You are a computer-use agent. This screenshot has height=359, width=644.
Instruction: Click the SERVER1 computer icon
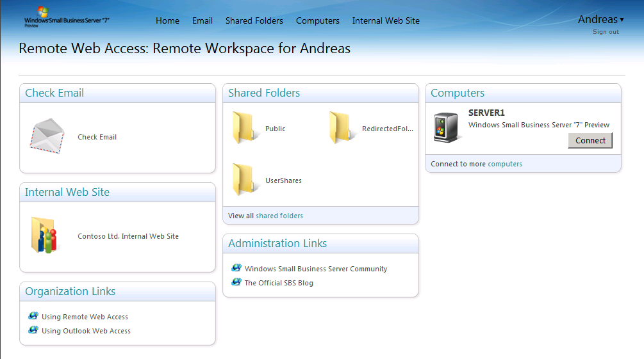pos(446,127)
